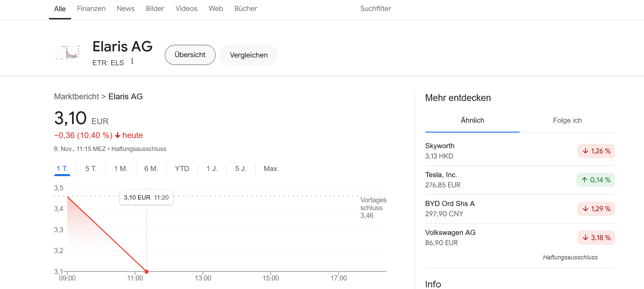Open the Marktbericht breadcrumb link

[x=77, y=97]
